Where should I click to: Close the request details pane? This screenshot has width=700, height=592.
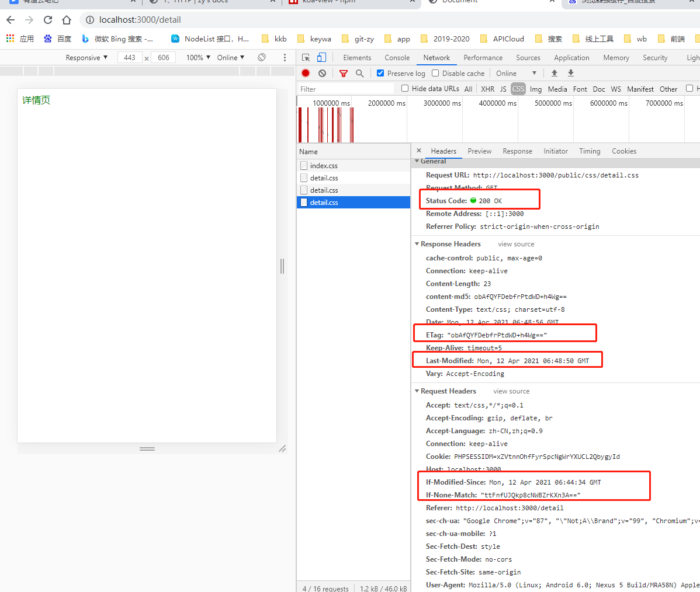pos(419,151)
